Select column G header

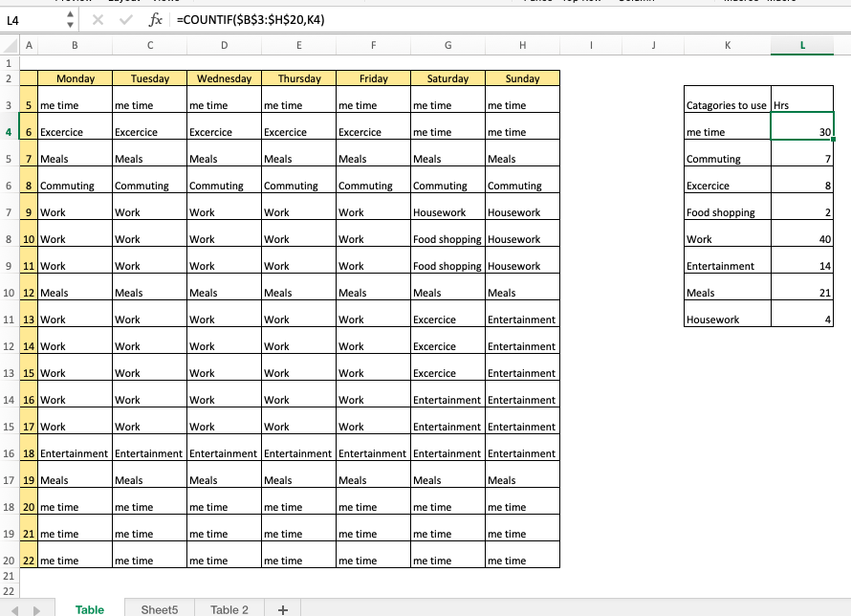(x=448, y=46)
